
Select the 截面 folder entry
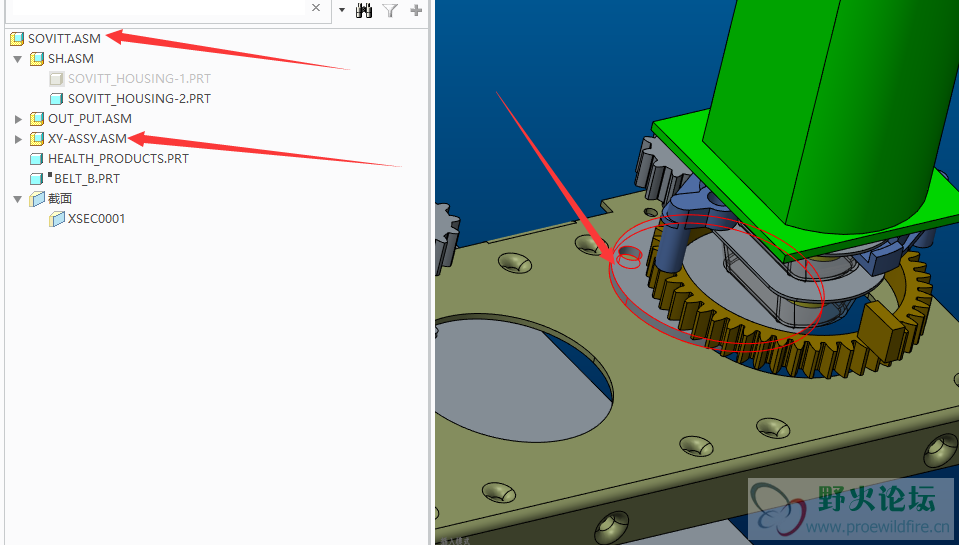60,199
